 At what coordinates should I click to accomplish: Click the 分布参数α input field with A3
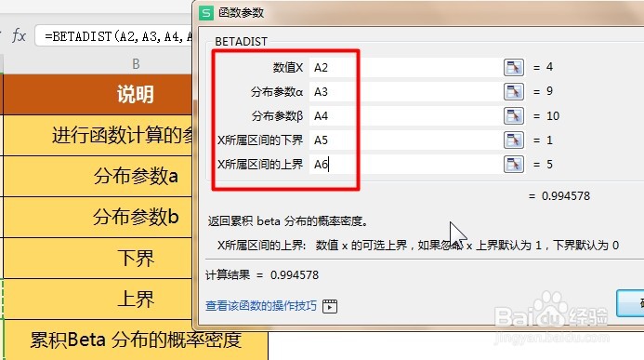coord(405,92)
